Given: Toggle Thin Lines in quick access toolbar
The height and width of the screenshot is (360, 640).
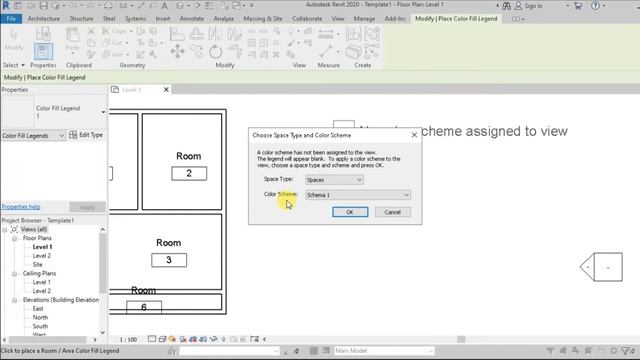Looking at the screenshot, I should coord(209,6).
